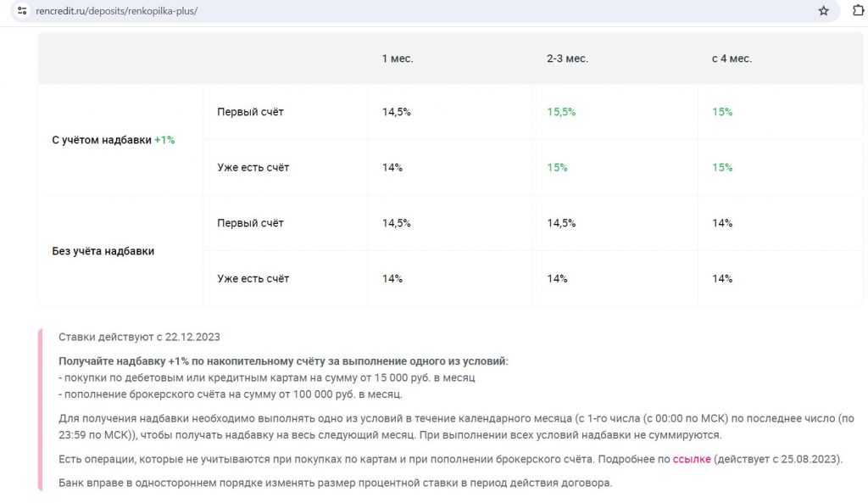868x503 pixels.
Task: Open the site information icon beside URL
Action: (x=22, y=11)
